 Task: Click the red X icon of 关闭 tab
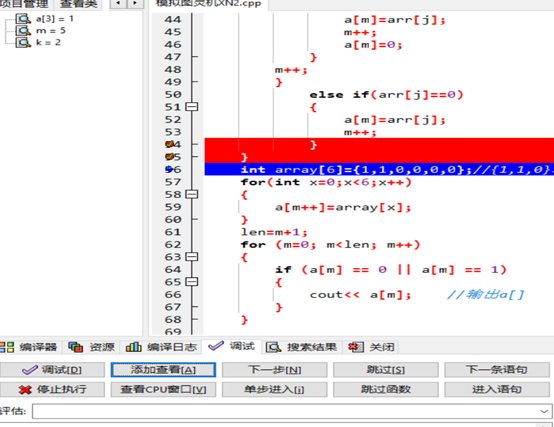tap(355, 348)
